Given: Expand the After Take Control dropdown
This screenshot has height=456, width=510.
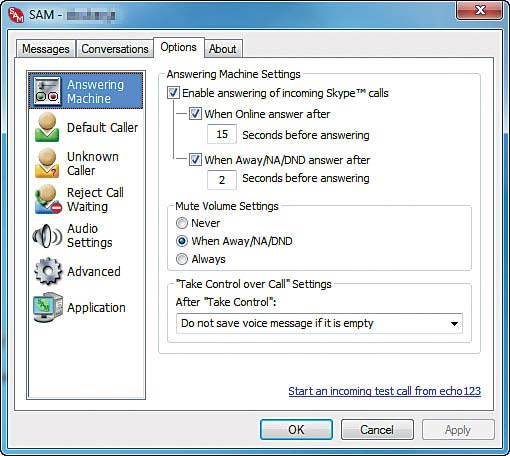Looking at the screenshot, I should pos(319,323).
